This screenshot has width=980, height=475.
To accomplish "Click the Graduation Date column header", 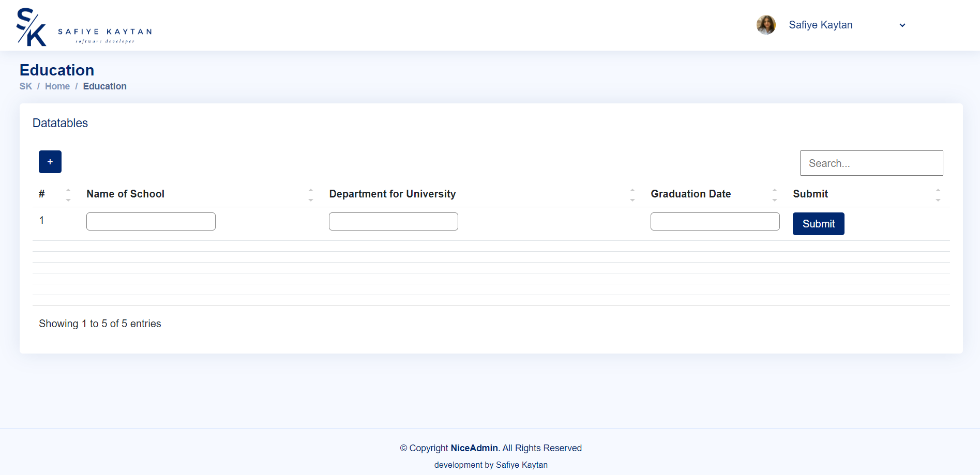I will tap(690, 194).
